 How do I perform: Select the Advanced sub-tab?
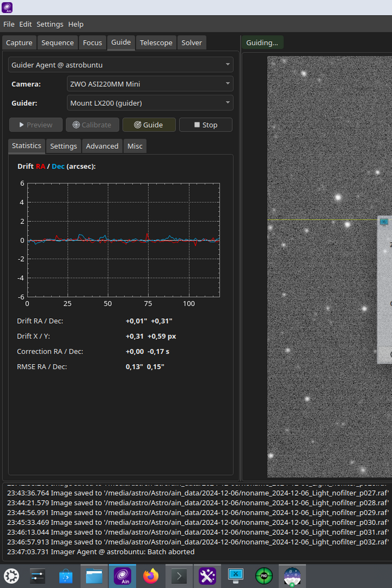(102, 146)
